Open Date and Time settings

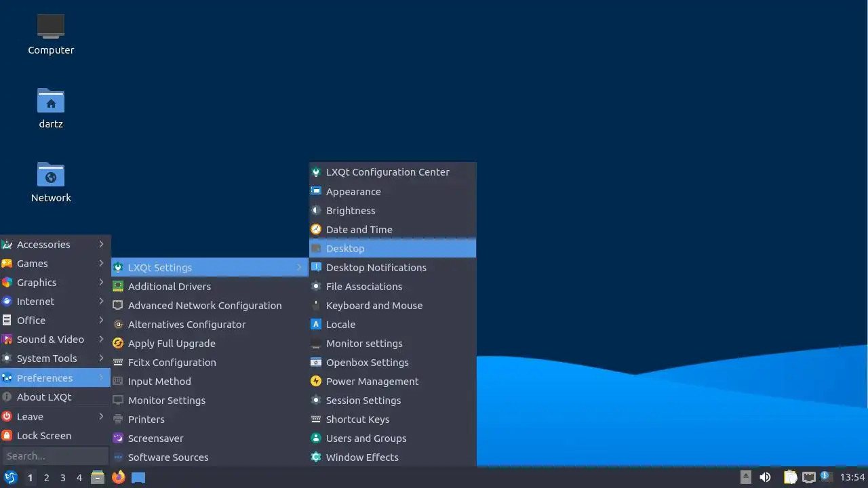click(393, 230)
